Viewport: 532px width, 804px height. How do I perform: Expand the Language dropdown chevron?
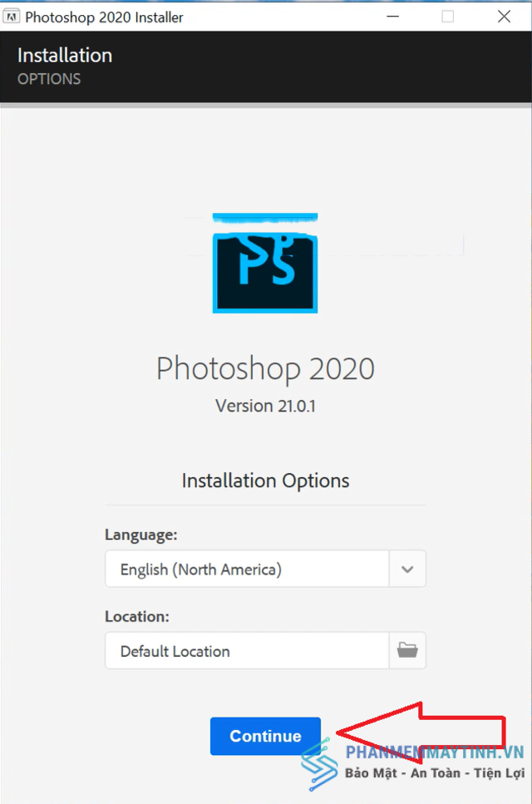click(x=407, y=569)
